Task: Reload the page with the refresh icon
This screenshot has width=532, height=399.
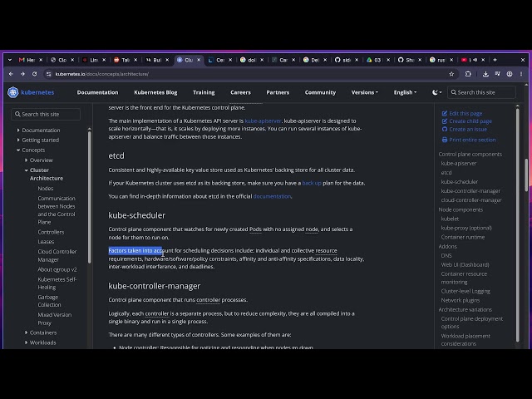Action: coord(34,74)
